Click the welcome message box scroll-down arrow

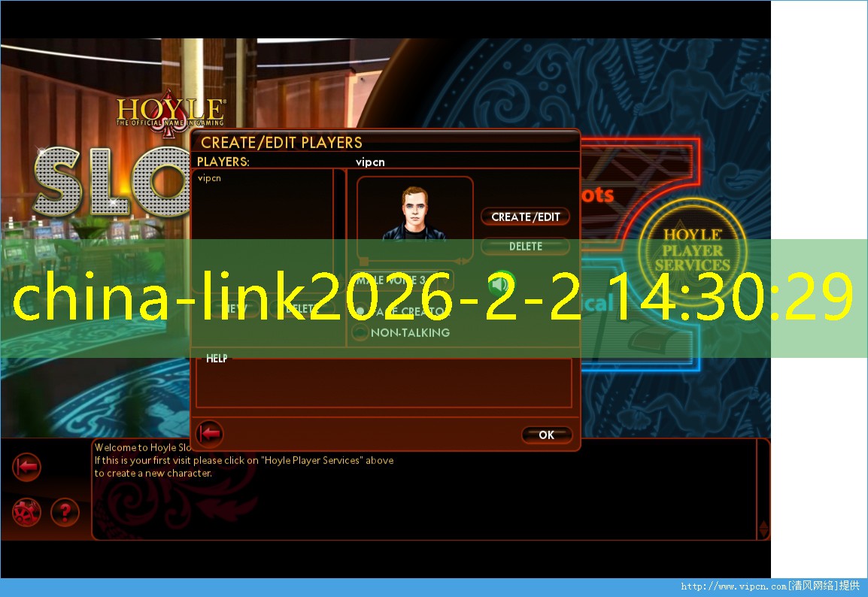(x=763, y=532)
